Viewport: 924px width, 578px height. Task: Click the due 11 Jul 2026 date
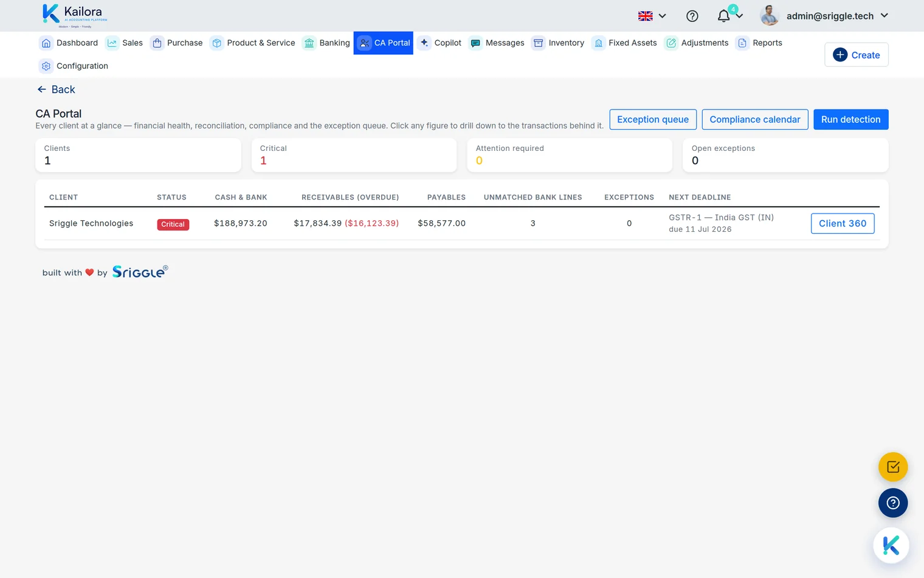[700, 229]
